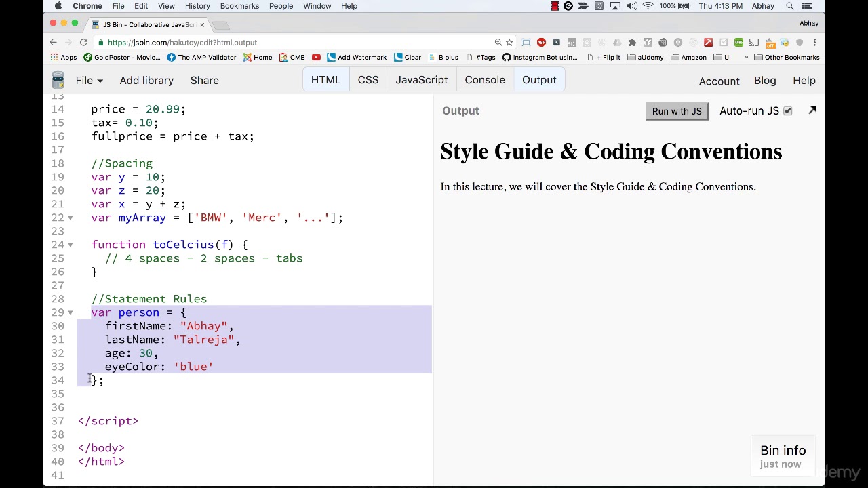
Task: Click the zoom magnifier icon in address bar
Action: (x=498, y=42)
